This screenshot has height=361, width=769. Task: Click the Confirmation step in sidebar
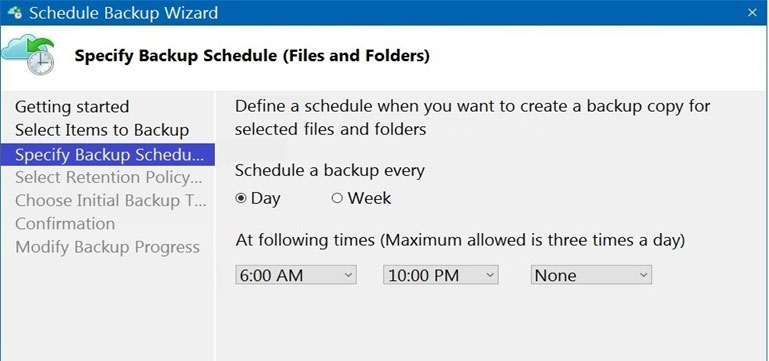pos(65,224)
